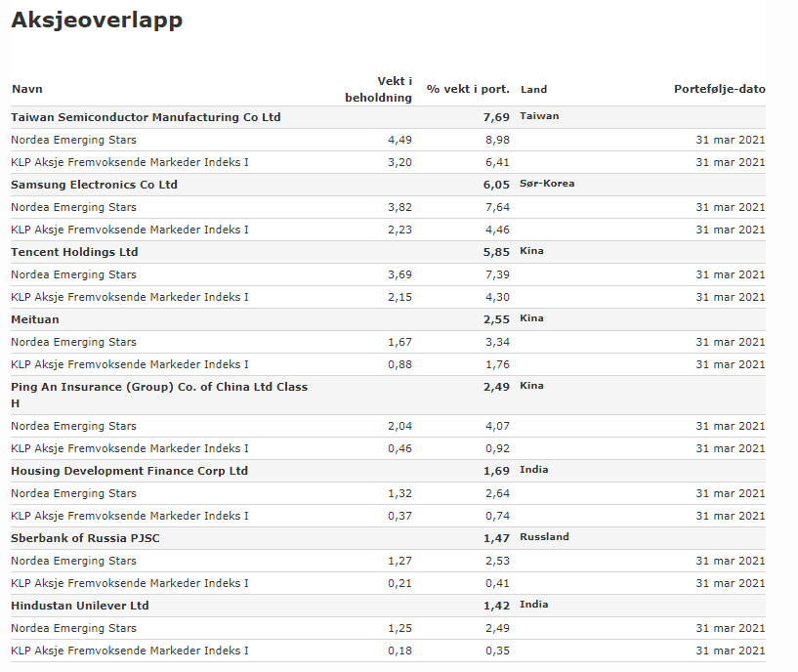Click KLP Aksje Fremvoksende under Ping An Insurance

(x=130, y=448)
